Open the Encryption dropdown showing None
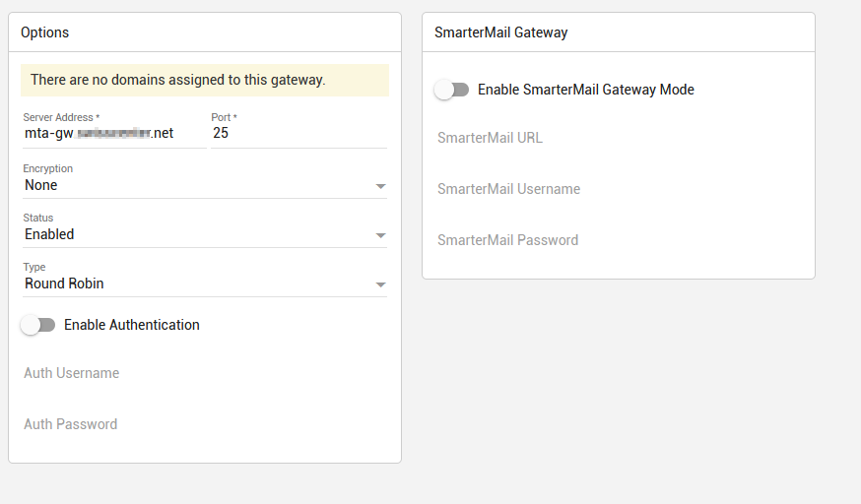This screenshot has height=504, width=861. 197,185
